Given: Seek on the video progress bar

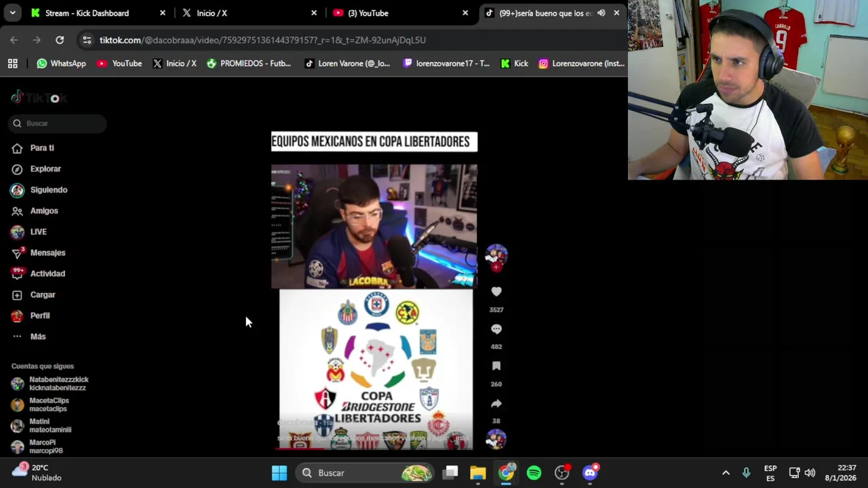Looking at the screenshot, I should (374, 448).
